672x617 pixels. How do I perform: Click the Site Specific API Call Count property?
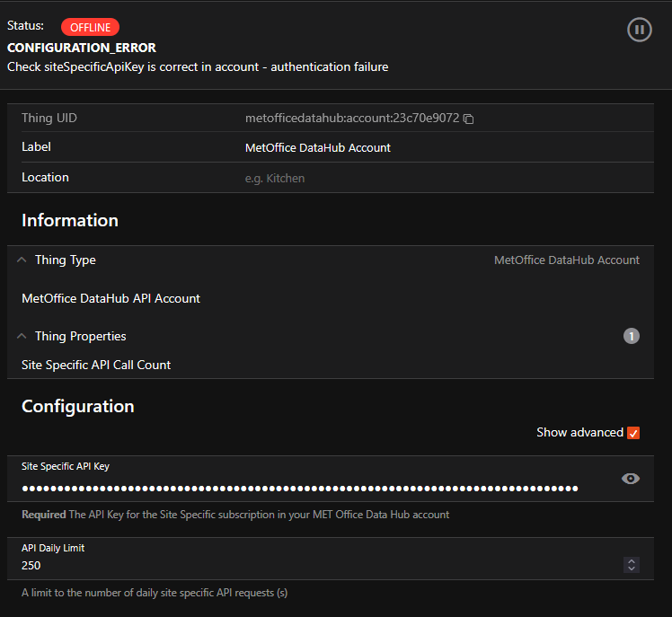(x=96, y=365)
